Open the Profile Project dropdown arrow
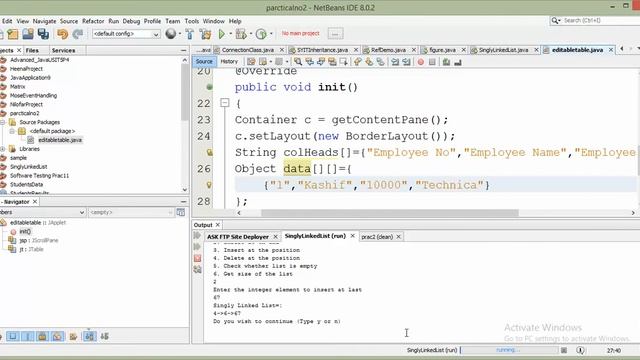The height and width of the screenshot is (360, 640). point(271,34)
